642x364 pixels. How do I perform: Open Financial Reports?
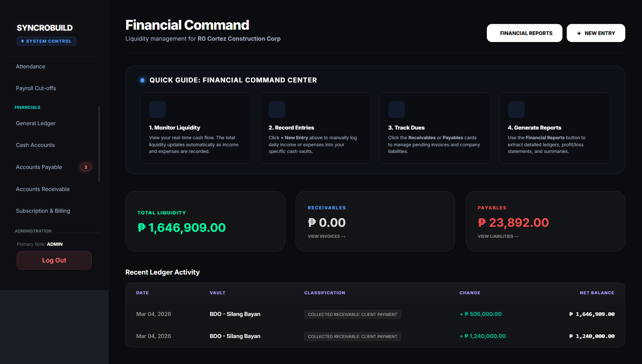click(x=524, y=33)
